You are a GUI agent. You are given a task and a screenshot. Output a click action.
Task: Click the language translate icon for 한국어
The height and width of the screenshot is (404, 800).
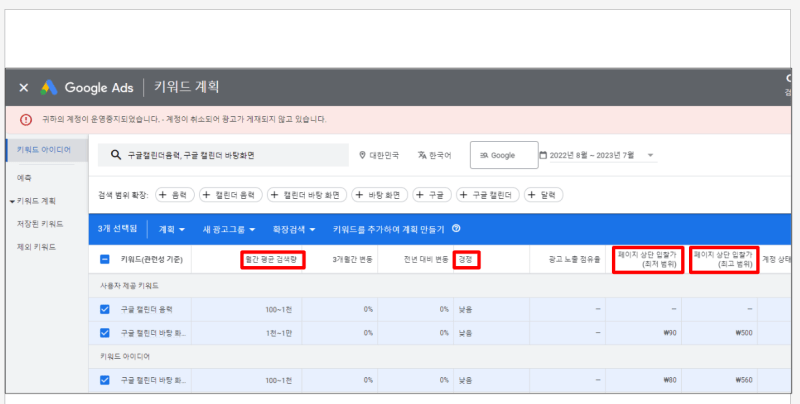point(422,155)
